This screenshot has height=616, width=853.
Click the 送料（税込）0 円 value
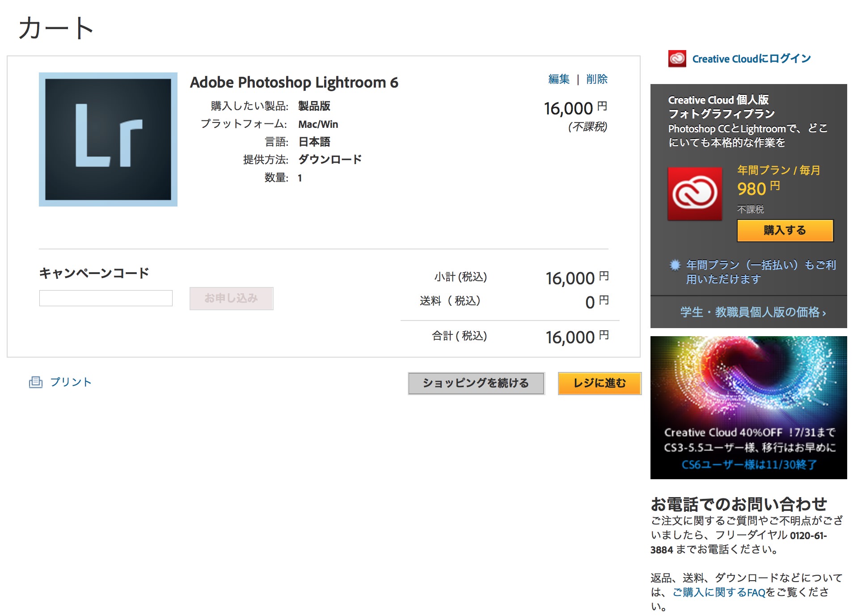pos(597,302)
